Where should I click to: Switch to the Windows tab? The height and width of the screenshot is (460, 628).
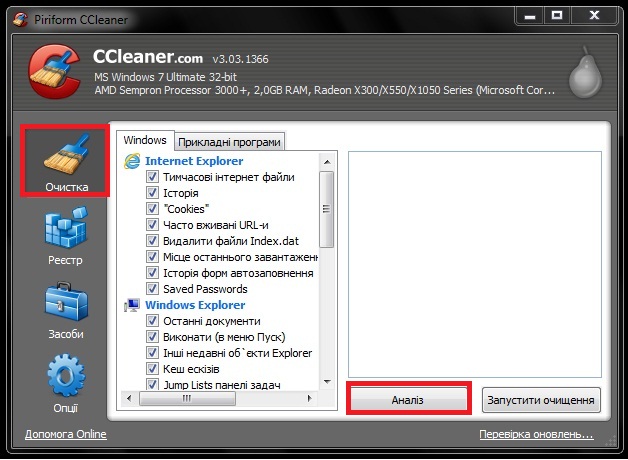click(145, 140)
